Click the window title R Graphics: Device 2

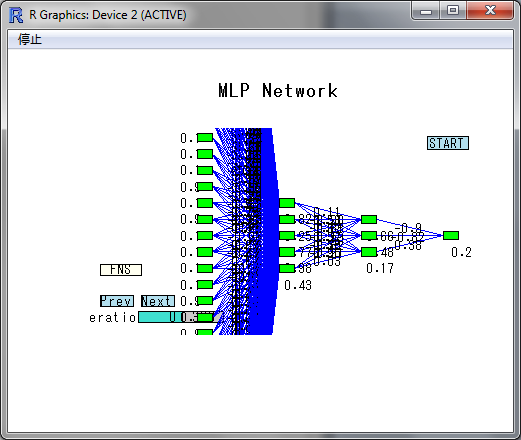[108, 15]
